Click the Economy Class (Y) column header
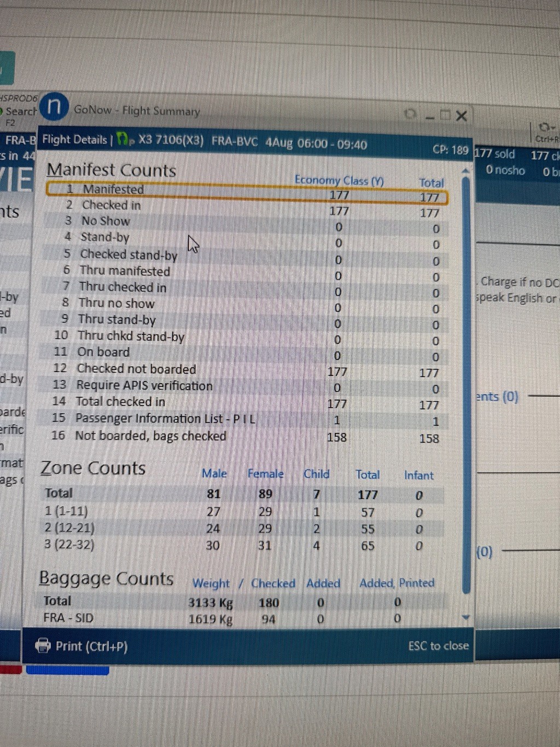Viewport: 560px width, 747px height. coord(339,180)
